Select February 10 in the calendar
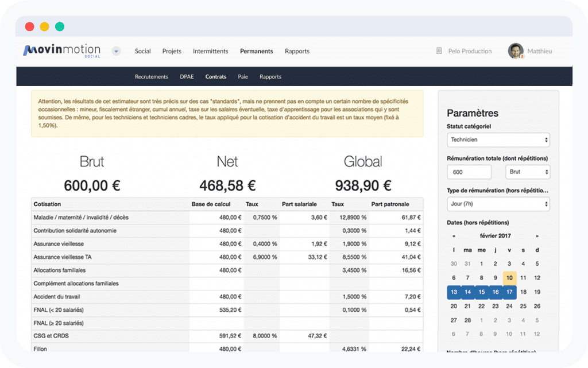The width and height of the screenshot is (588, 368). (509, 278)
